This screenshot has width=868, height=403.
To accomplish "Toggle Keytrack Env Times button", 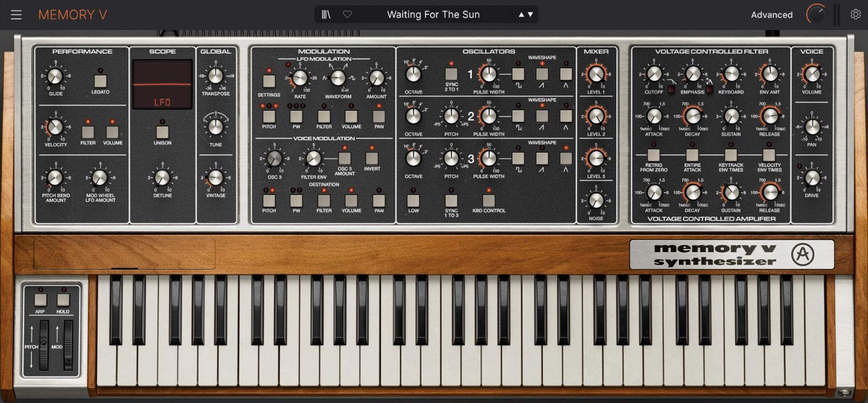I will click(731, 155).
